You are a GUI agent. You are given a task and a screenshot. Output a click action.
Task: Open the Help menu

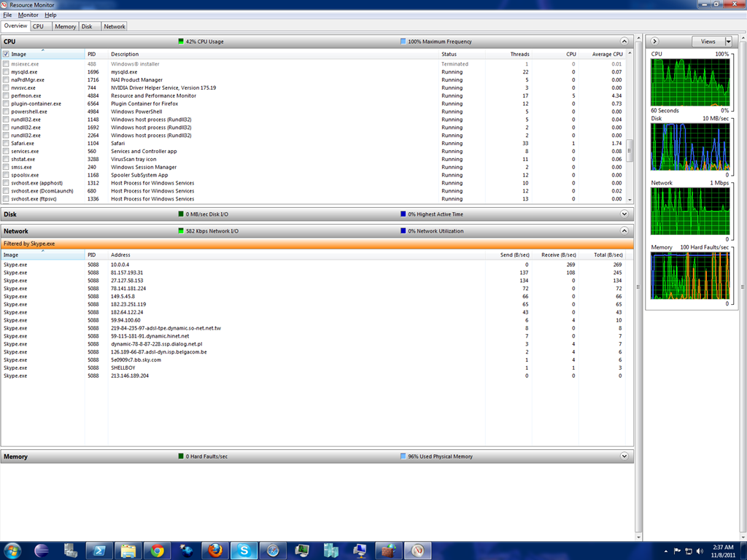pyautogui.click(x=50, y=15)
